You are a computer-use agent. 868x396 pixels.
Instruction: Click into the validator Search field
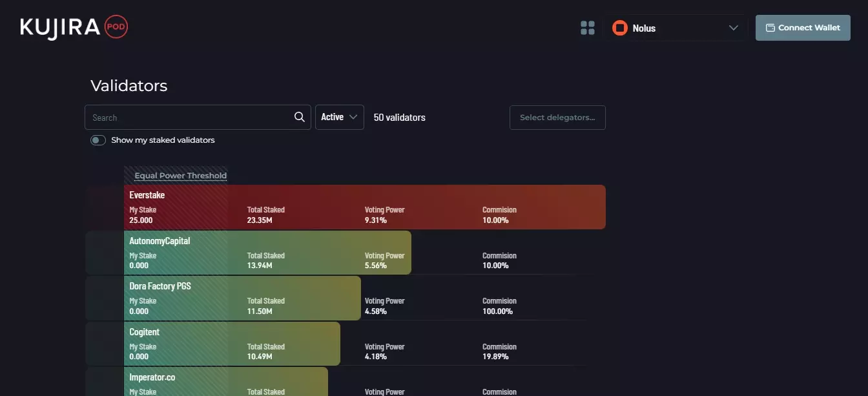click(x=187, y=117)
